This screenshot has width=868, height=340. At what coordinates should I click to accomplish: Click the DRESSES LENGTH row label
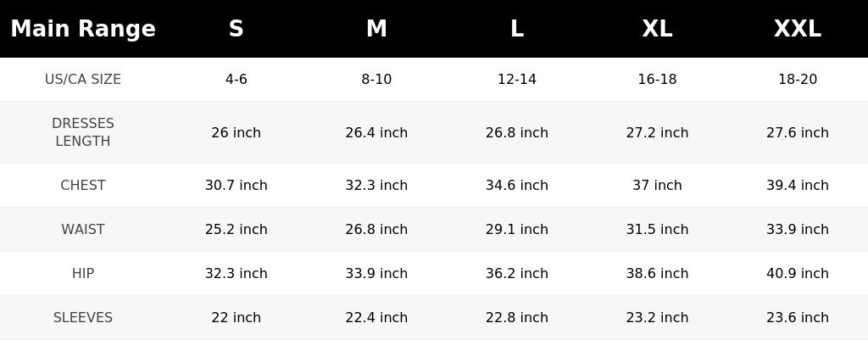(83, 132)
